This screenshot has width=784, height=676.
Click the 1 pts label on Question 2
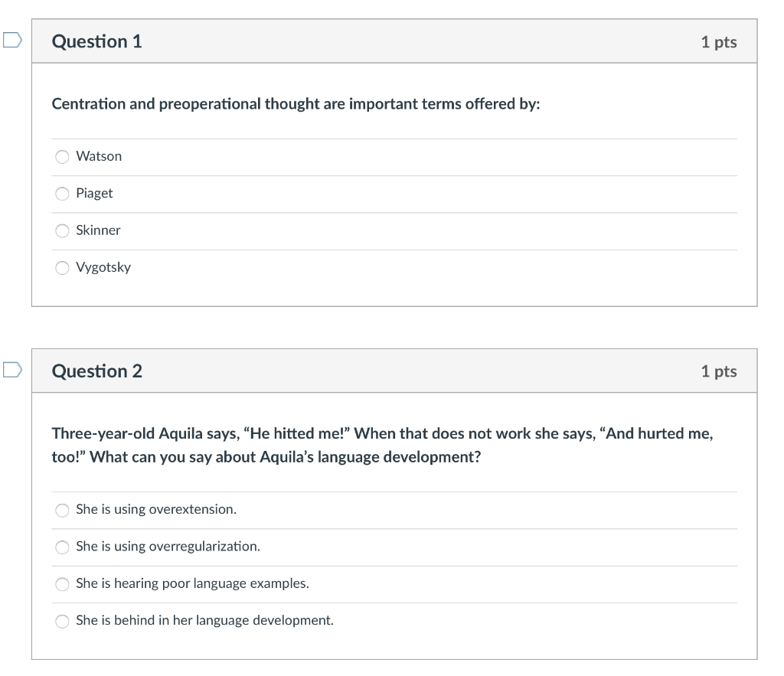[718, 371]
